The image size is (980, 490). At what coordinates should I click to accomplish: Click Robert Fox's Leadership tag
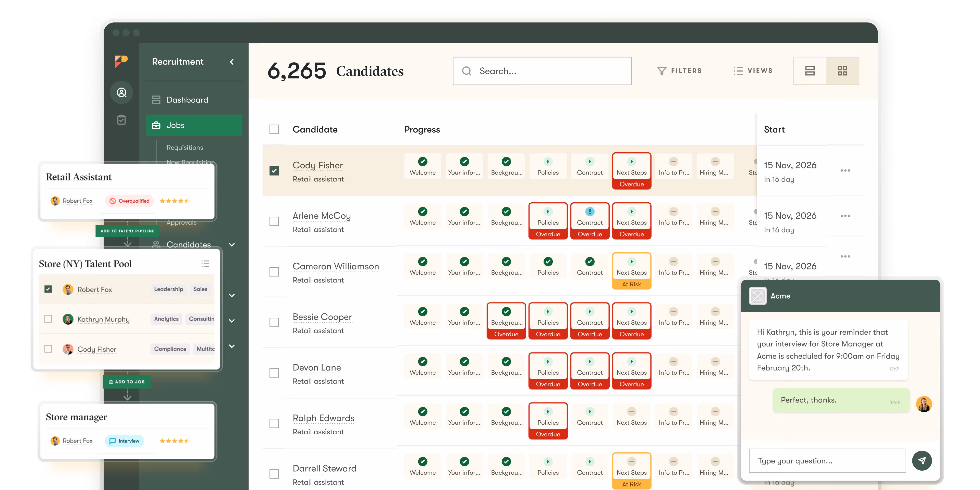click(168, 289)
